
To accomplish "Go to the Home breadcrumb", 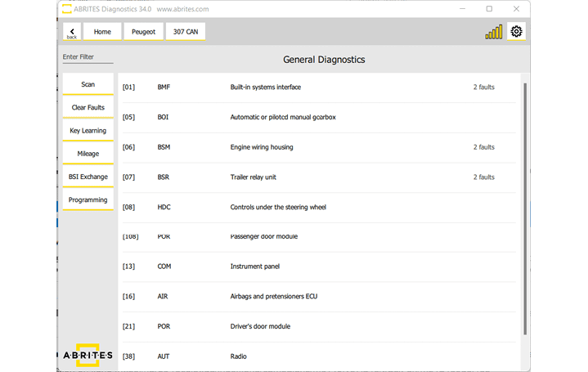I will click(x=102, y=32).
